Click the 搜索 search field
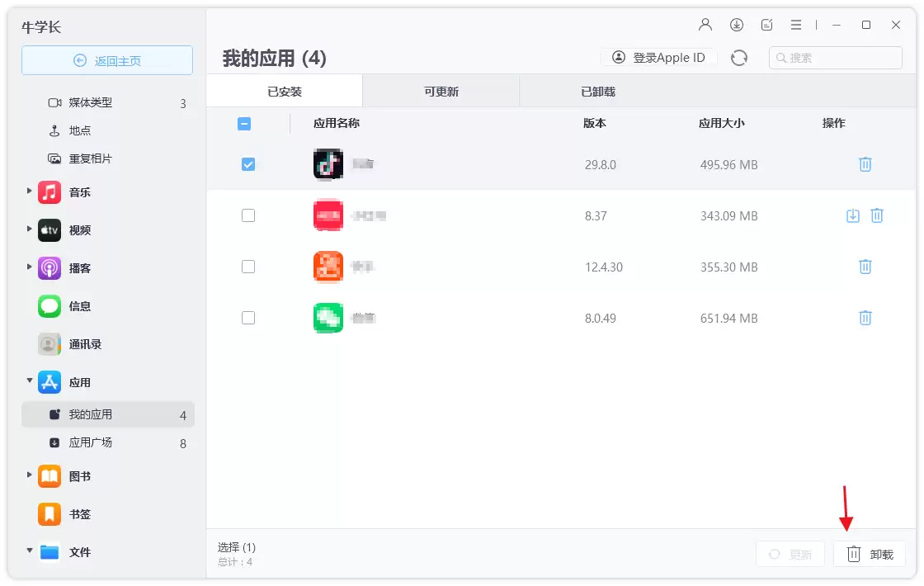924x586 pixels. coord(835,58)
